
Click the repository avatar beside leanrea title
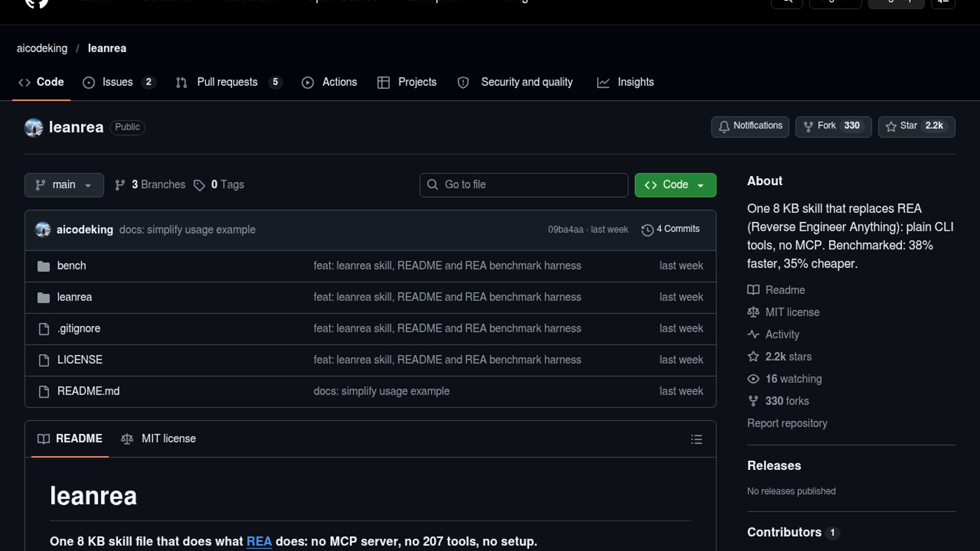click(x=34, y=128)
